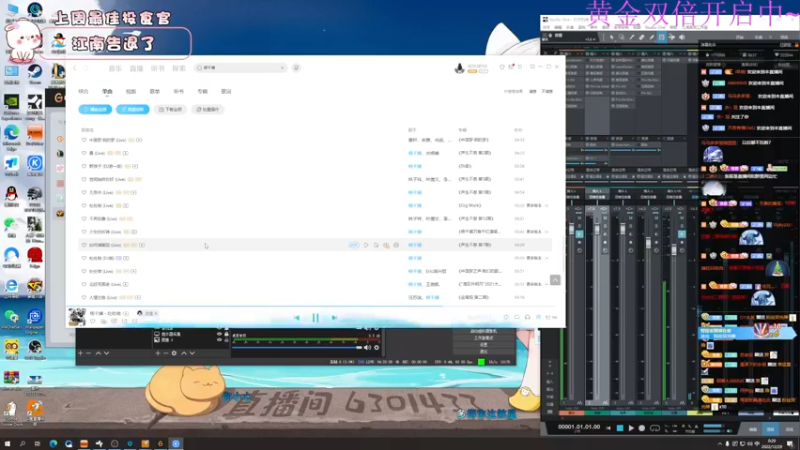The image size is (800, 450).
Task: Toggle lock of the lower OBS source
Action: (x=227, y=339)
